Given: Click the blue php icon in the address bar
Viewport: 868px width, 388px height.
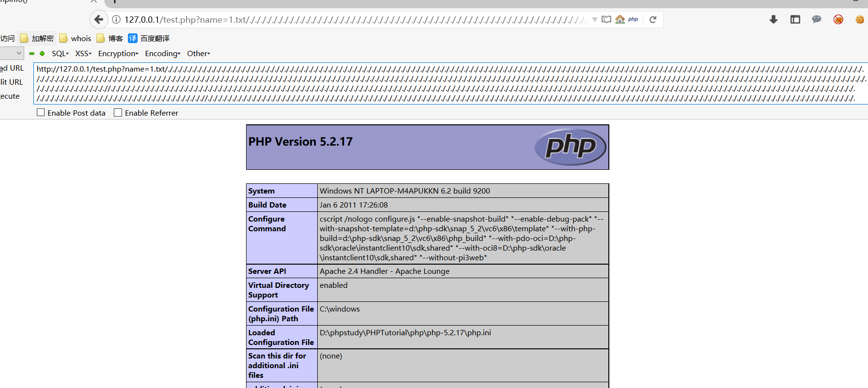Looking at the screenshot, I should point(633,19).
